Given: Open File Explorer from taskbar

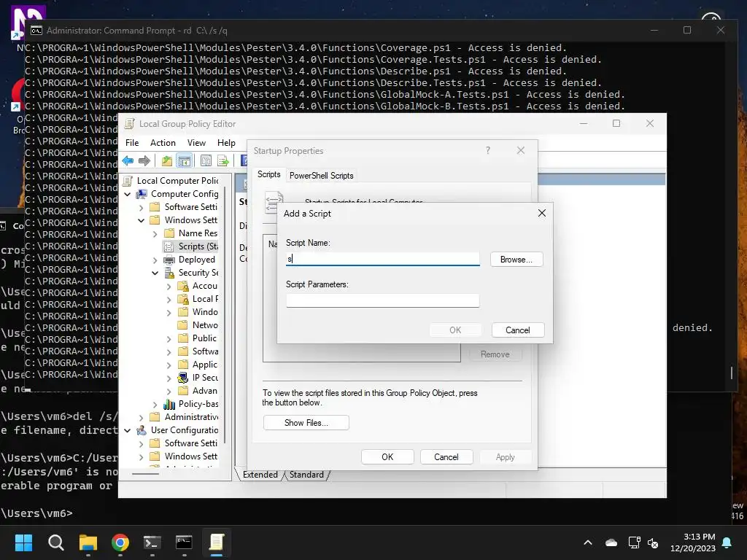Looking at the screenshot, I should pos(88,542).
